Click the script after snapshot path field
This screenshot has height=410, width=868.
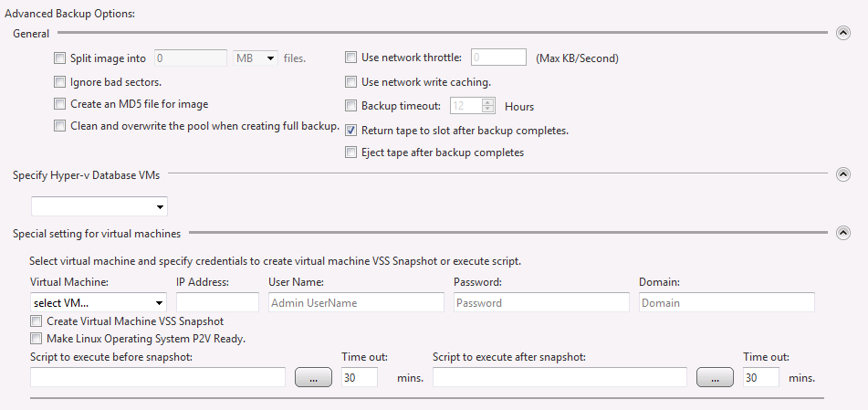click(559, 377)
